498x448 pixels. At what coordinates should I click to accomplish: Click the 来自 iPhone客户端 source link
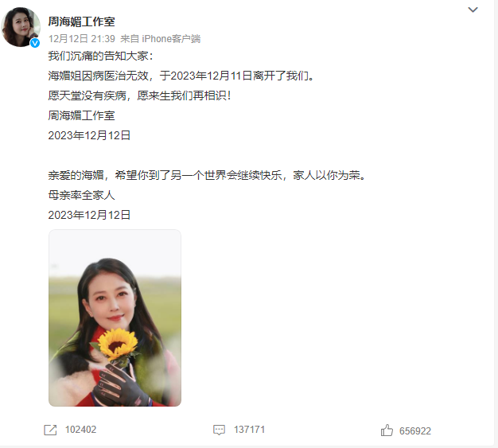pyautogui.click(x=161, y=39)
